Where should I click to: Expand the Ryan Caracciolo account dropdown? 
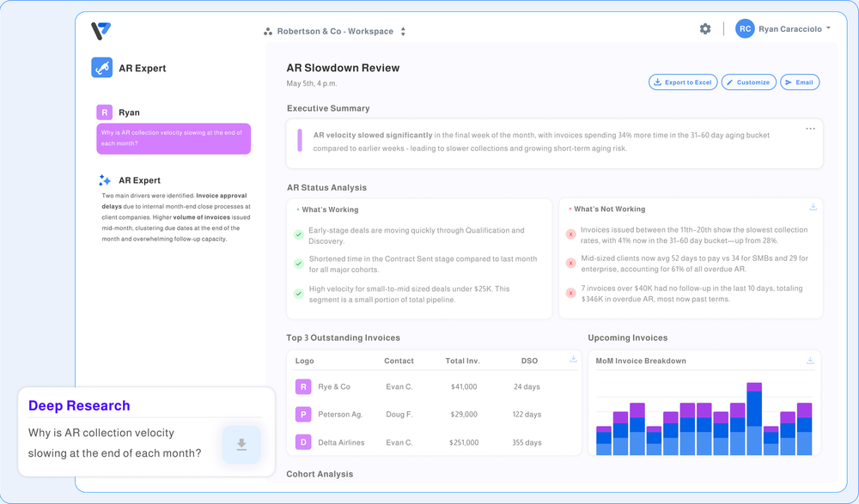click(828, 28)
